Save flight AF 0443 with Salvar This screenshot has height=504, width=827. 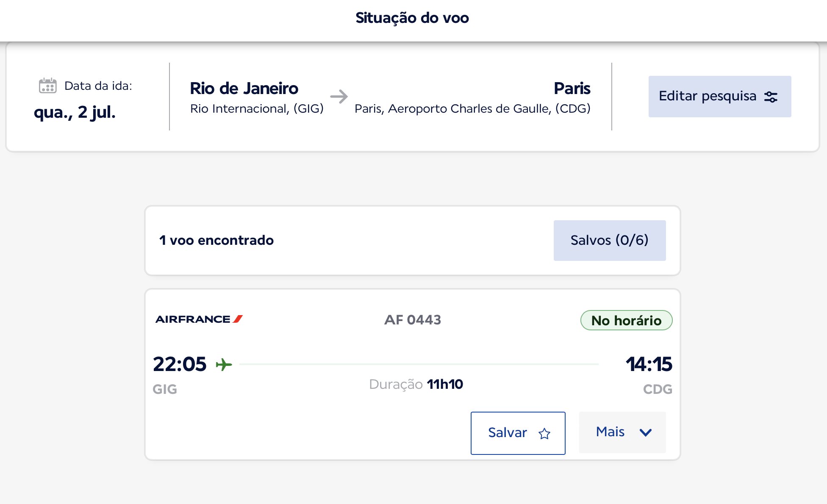[x=518, y=433]
